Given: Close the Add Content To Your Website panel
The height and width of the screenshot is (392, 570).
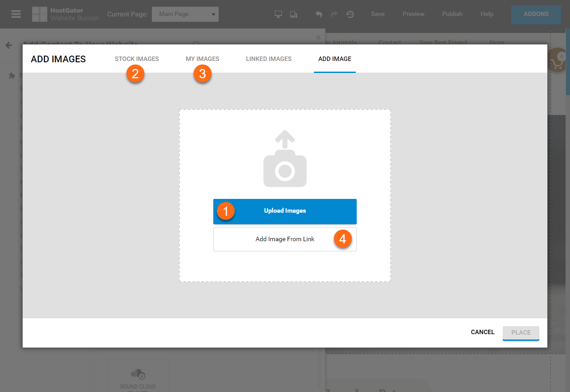Looking at the screenshot, I should pyautogui.click(x=318, y=37).
